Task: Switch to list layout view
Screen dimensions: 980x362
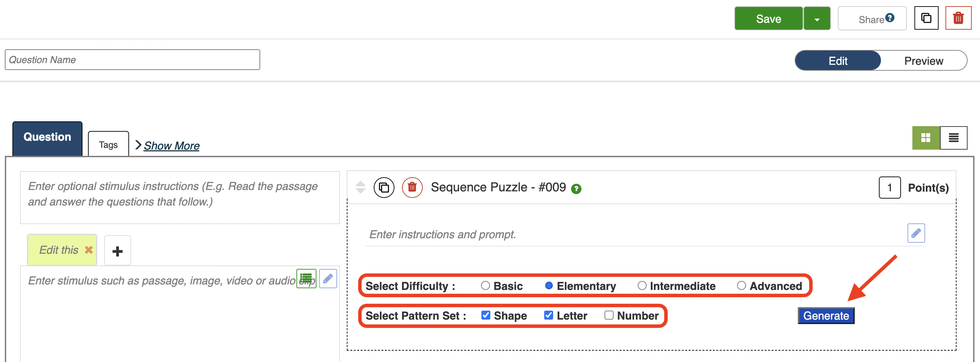Action: click(953, 138)
